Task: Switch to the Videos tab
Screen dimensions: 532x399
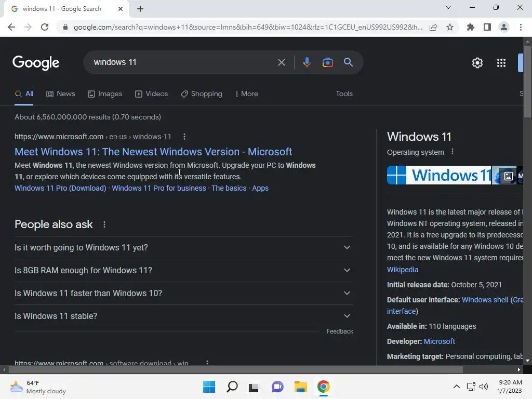Action: point(151,94)
